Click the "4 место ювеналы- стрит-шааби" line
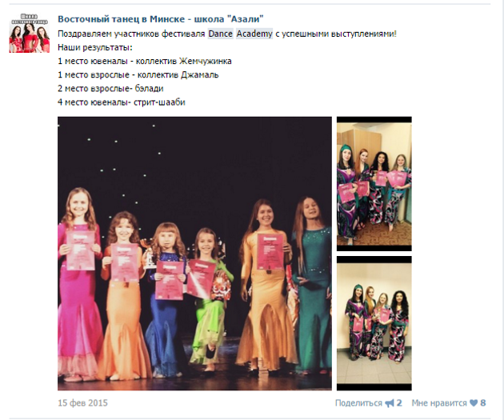Viewport: 504px width, 420px height. coord(122,102)
